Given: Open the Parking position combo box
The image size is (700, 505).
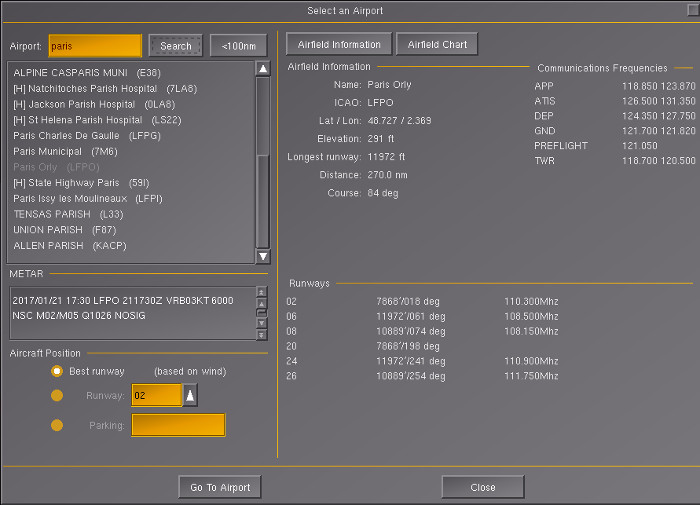Looking at the screenshot, I should 178,425.
